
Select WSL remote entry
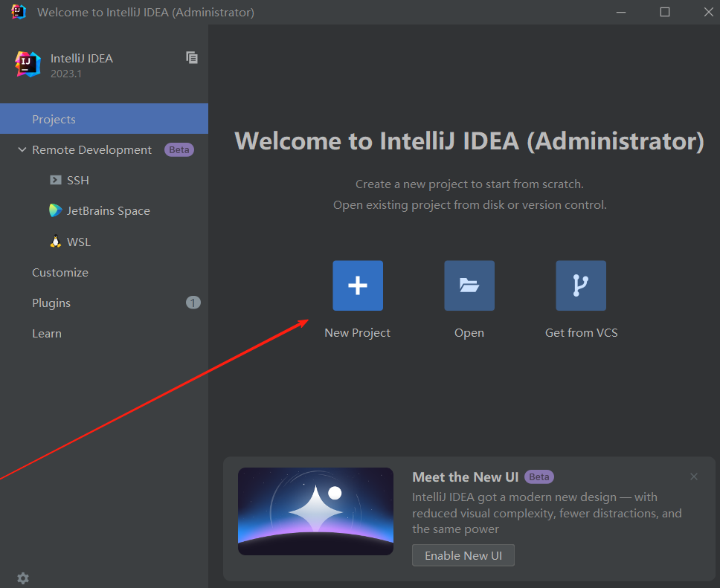coord(79,242)
